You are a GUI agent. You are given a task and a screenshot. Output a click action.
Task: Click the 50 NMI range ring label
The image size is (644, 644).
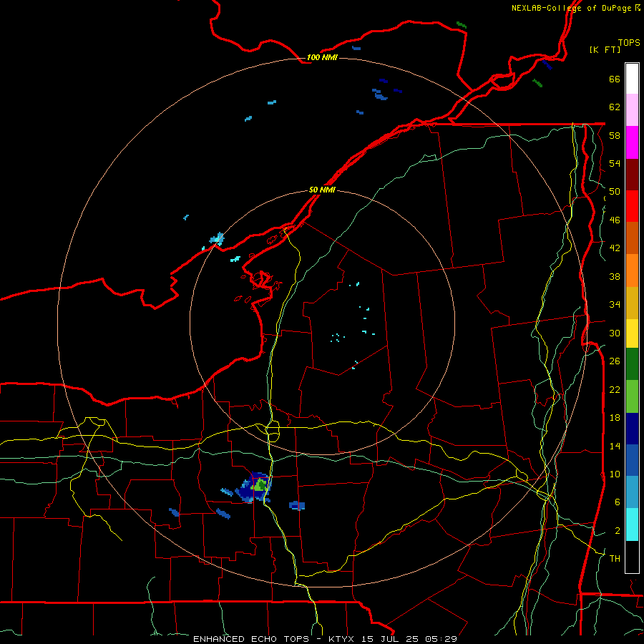click(x=322, y=190)
